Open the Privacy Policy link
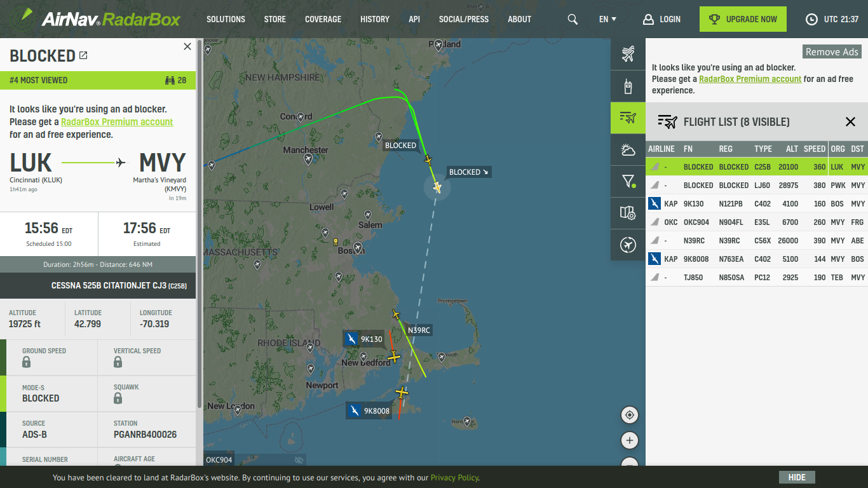Viewport: 868px width, 488px height. (454, 477)
